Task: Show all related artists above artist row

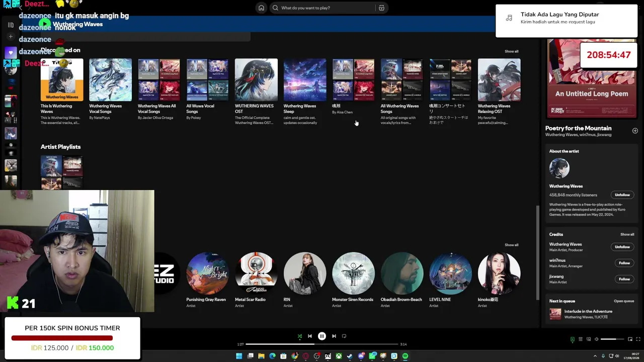Action: pos(511,245)
